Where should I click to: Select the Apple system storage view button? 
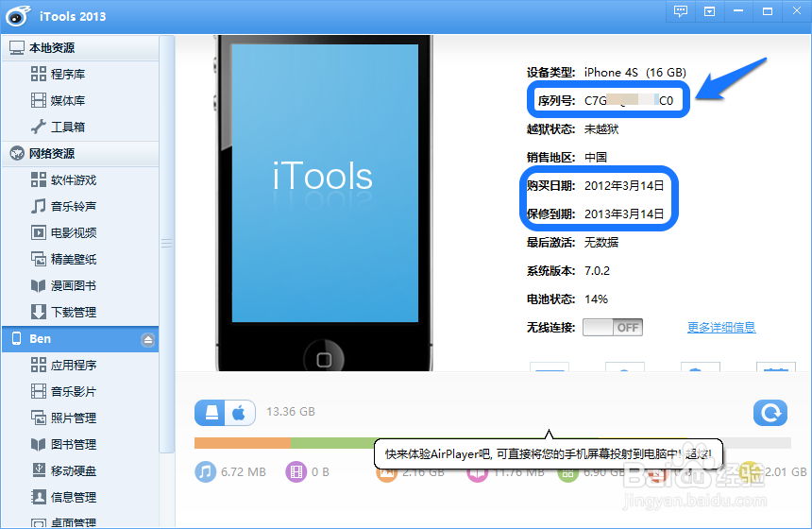point(240,413)
